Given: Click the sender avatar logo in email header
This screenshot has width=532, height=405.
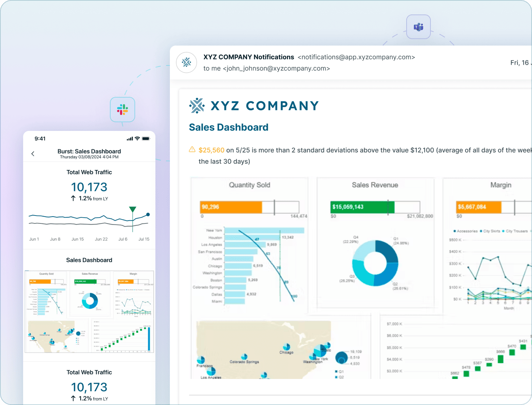Looking at the screenshot, I should pyautogui.click(x=186, y=63).
